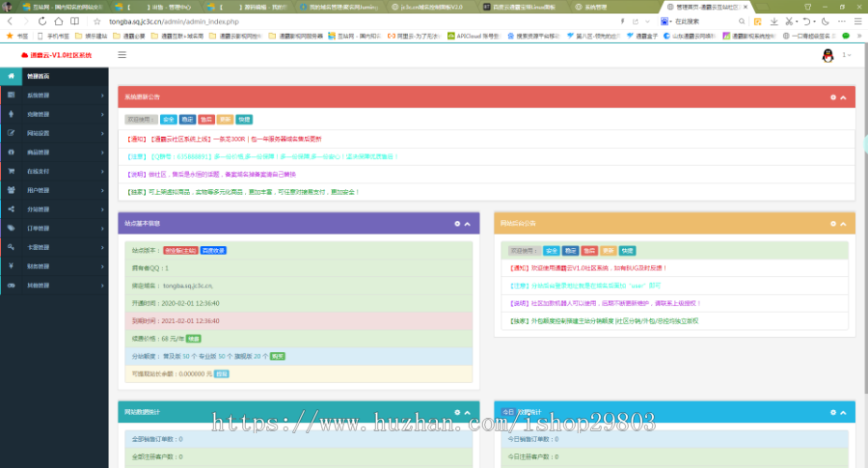Viewport: 868px width, 468px height.
Task: Click the Q群号 635888891 notice line
Action: [x=262, y=156]
